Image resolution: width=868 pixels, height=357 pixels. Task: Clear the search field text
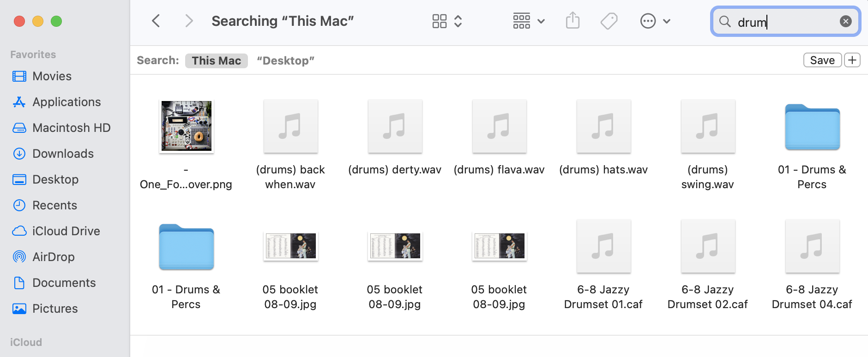845,21
